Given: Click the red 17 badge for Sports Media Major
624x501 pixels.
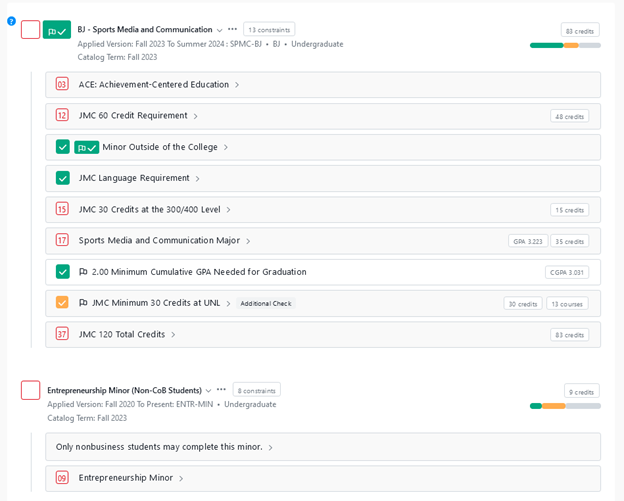Looking at the screenshot, I should coord(62,240).
